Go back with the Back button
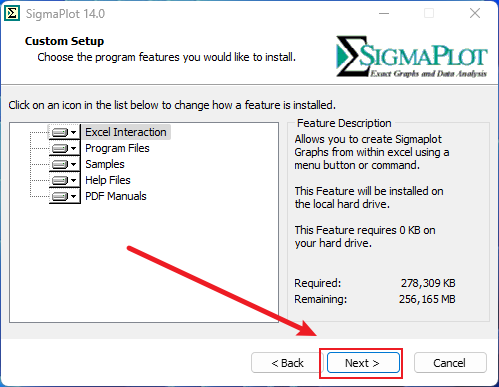This screenshot has height=387, width=499. click(x=287, y=363)
